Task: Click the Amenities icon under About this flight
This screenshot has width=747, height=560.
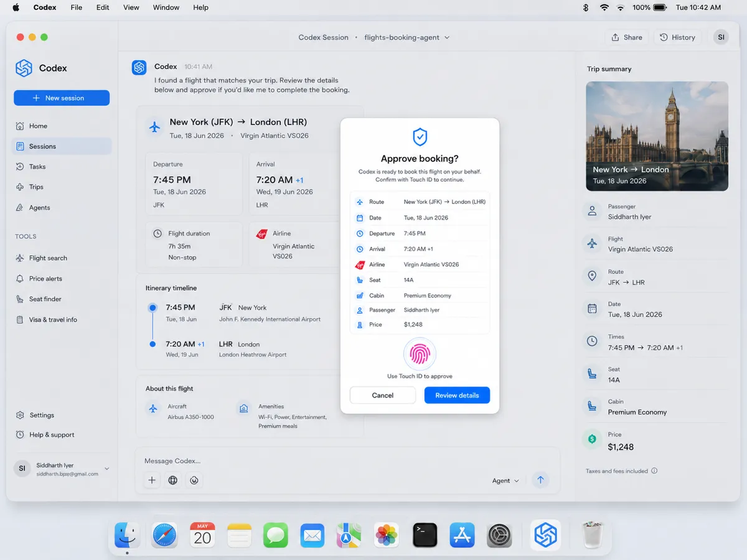Action: click(x=243, y=409)
